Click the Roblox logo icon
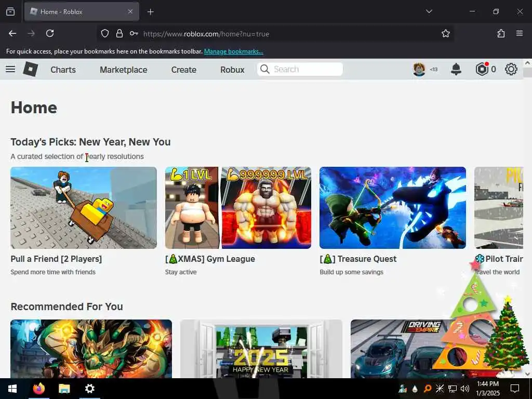This screenshot has width=532, height=399. pos(31,69)
